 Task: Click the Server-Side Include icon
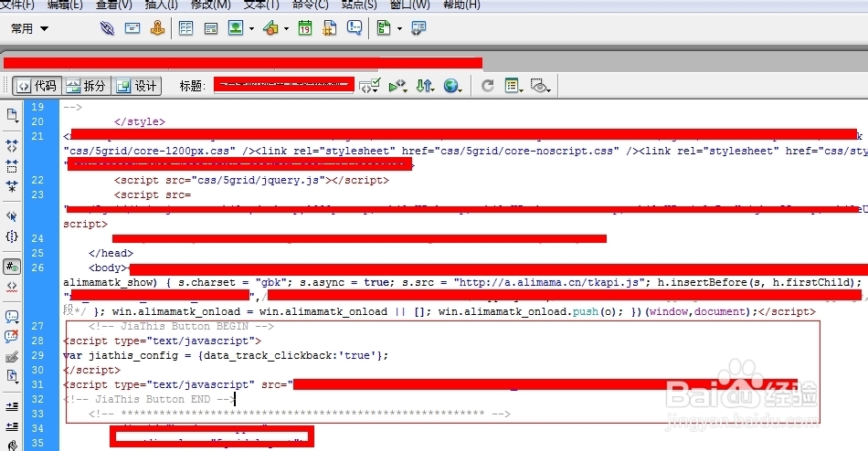click(329, 27)
